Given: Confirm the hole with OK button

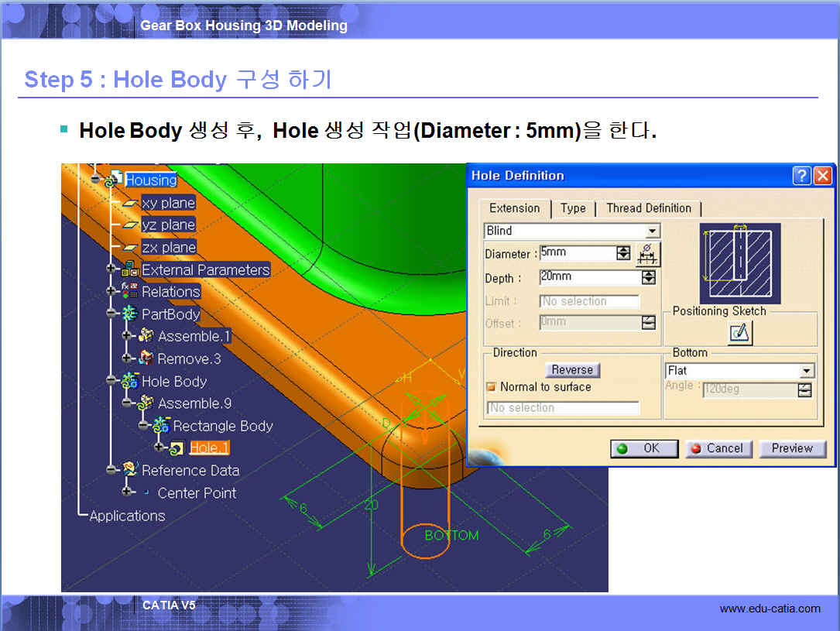Looking at the screenshot, I should tap(643, 448).
